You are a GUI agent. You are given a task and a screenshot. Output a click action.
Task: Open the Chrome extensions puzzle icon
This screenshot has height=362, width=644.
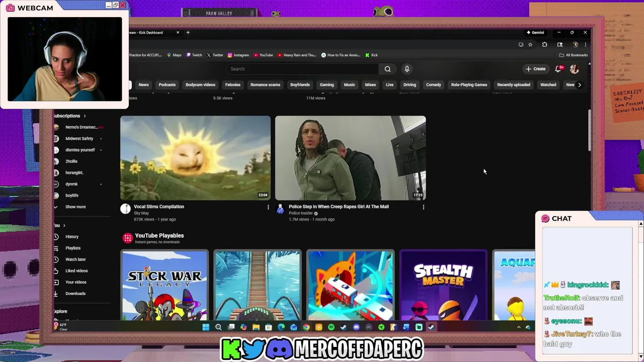(544, 44)
